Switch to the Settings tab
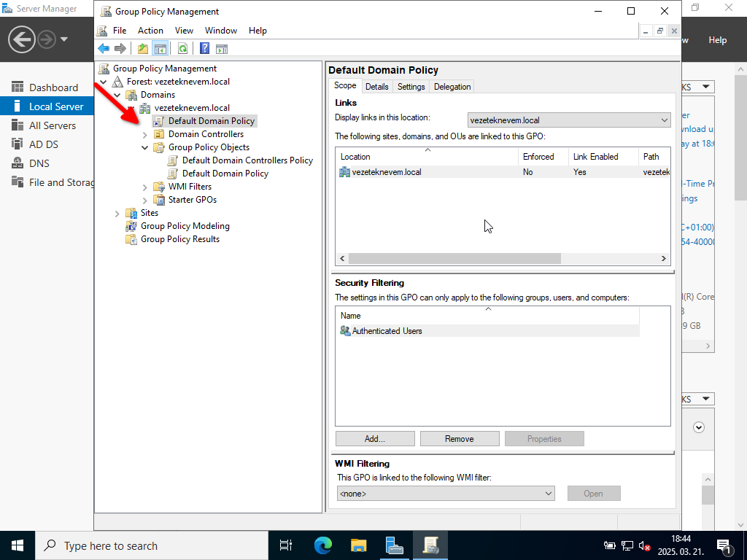This screenshot has width=747, height=560. [x=411, y=87]
